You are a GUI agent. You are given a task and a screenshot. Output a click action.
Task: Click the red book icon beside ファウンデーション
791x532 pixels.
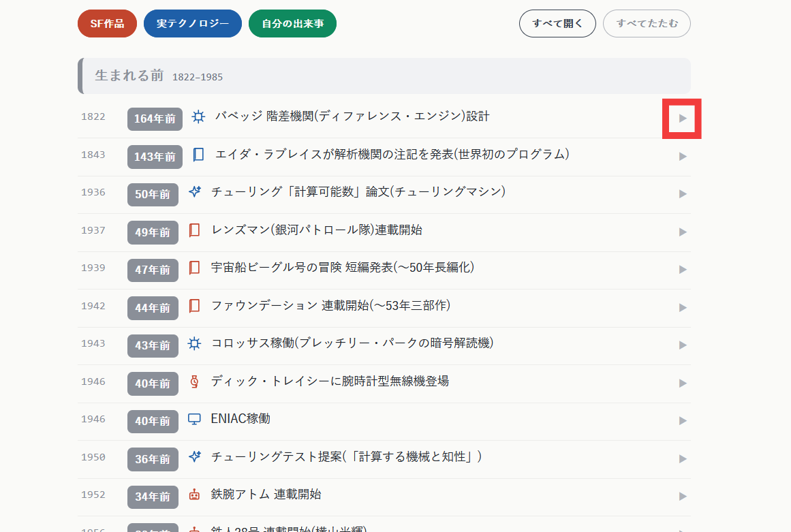[194, 306]
